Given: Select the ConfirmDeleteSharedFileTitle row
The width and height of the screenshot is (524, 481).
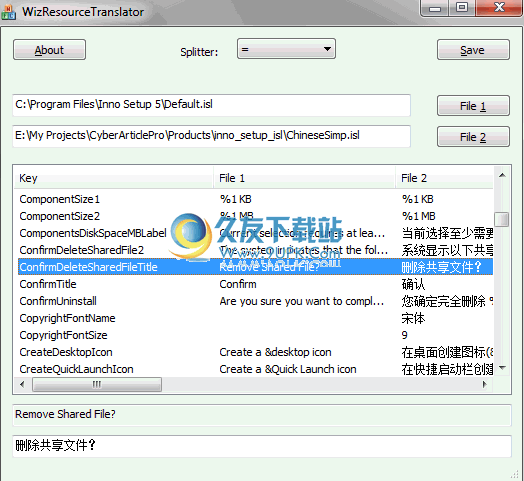Looking at the screenshot, I should (255, 267).
